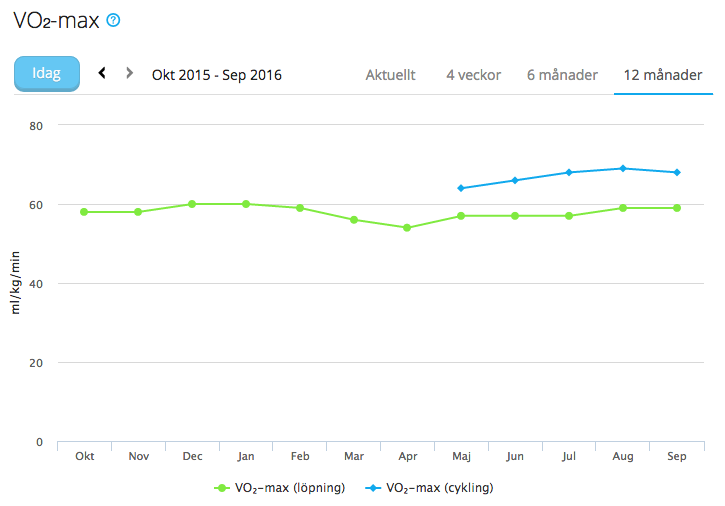Viewport: 725px width, 506px height.
Task: Click the blue cycling point for Sep
Action: pyautogui.click(x=677, y=172)
